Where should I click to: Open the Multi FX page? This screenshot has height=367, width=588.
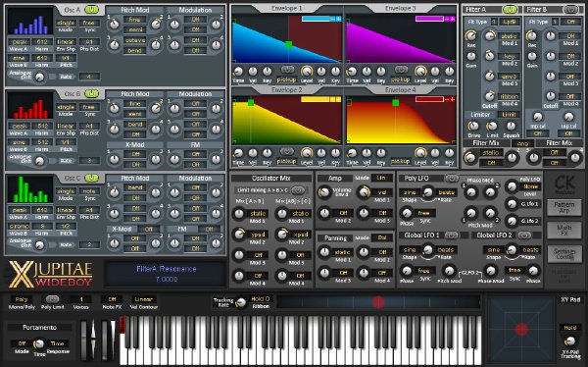click(564, 230)
